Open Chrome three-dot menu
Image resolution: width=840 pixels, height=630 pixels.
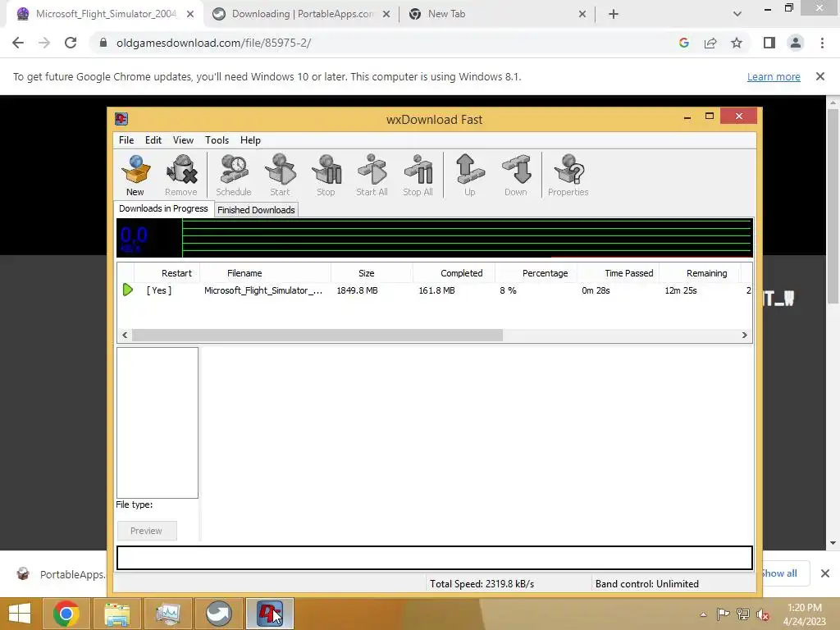coord(822,43)
